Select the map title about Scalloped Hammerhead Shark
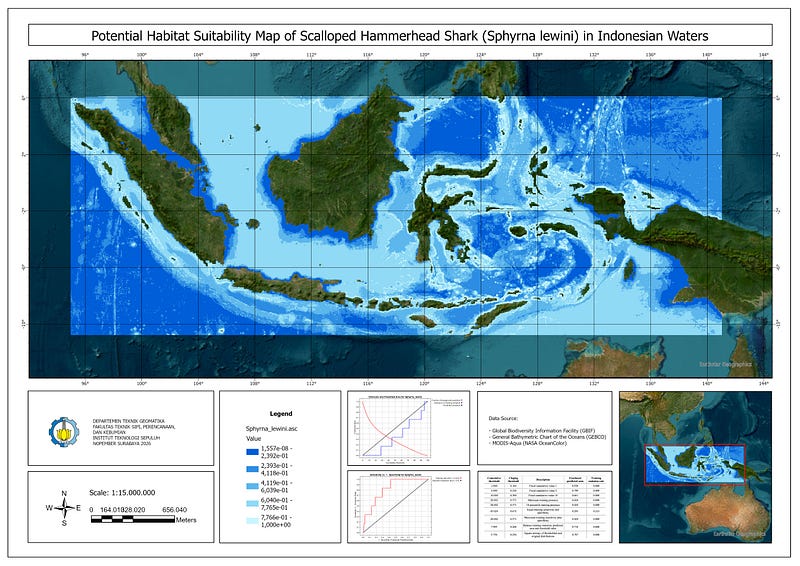Image resolution: width=800 pixels, height=566 pixels. [399, 36]
